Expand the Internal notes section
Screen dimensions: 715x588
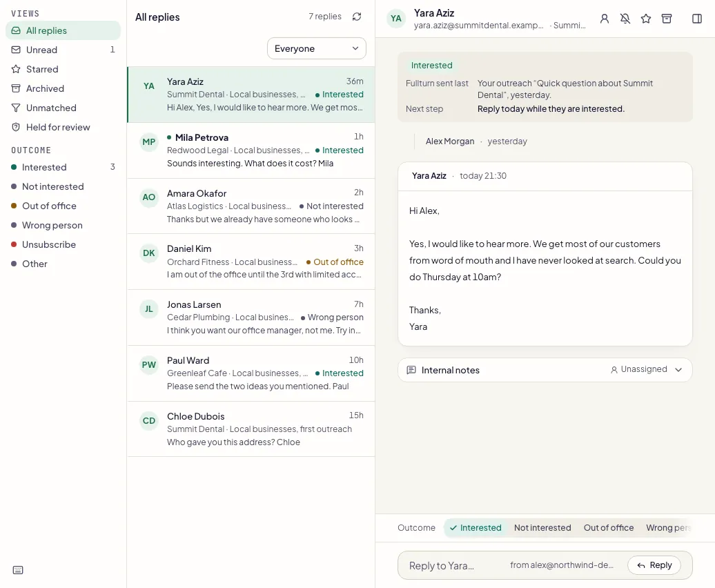pyautogui.click(x=545, y=370)
